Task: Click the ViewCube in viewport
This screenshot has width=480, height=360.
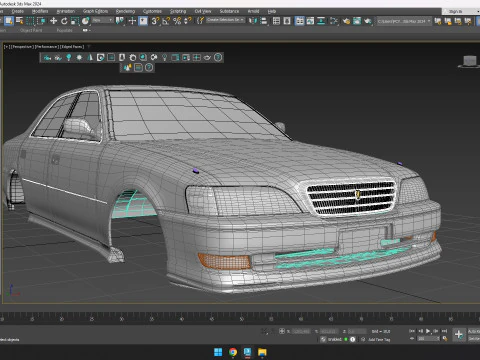Action: 470,61
